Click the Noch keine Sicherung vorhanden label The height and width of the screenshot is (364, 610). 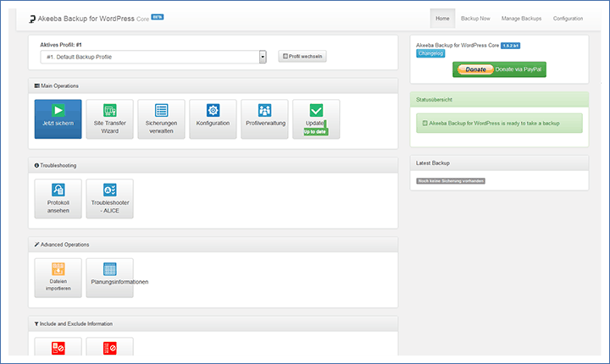451,181
